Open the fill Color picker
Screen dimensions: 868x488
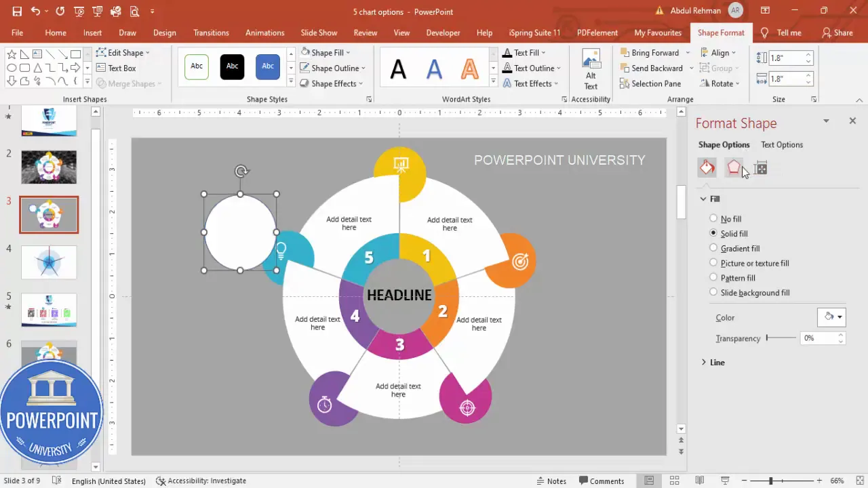(x=831, y=317)
